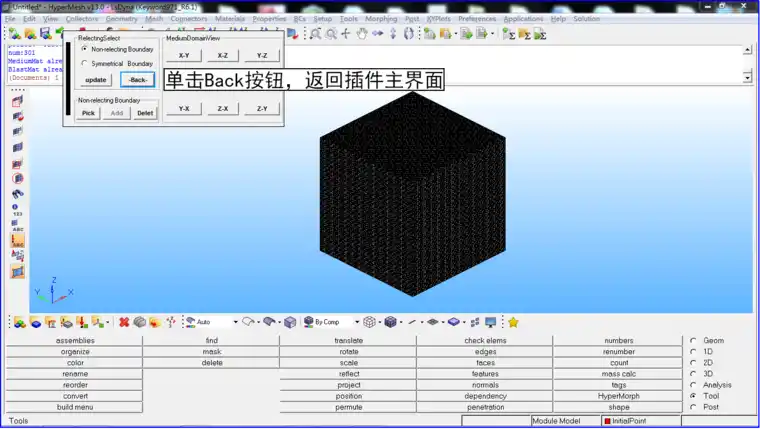Screen dimensions: 760x429
Task: Click the save disk icon in toolbar
Action: tap(46, 33)
